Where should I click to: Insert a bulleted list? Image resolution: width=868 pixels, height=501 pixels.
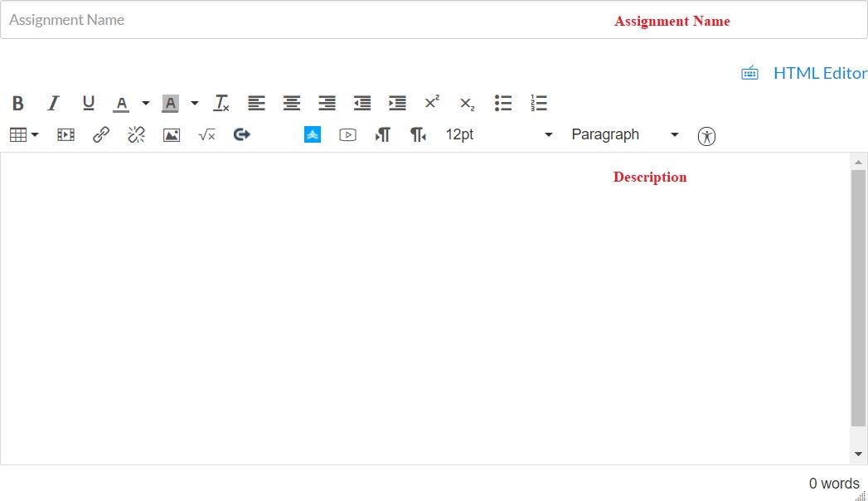[x=503, y=103]
